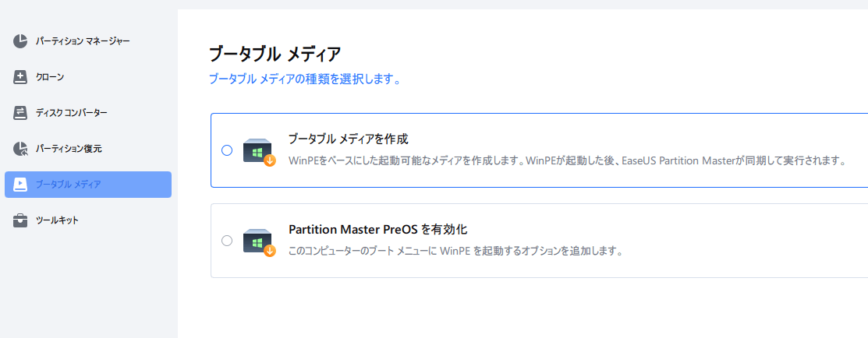
Task: Click the WinPE icon beside ブータブル メディアを作成
Action: click(x=259, y=153)
